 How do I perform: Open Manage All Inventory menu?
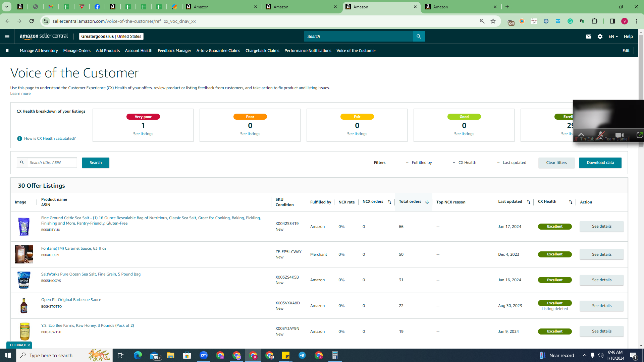[x=39, y=51]
